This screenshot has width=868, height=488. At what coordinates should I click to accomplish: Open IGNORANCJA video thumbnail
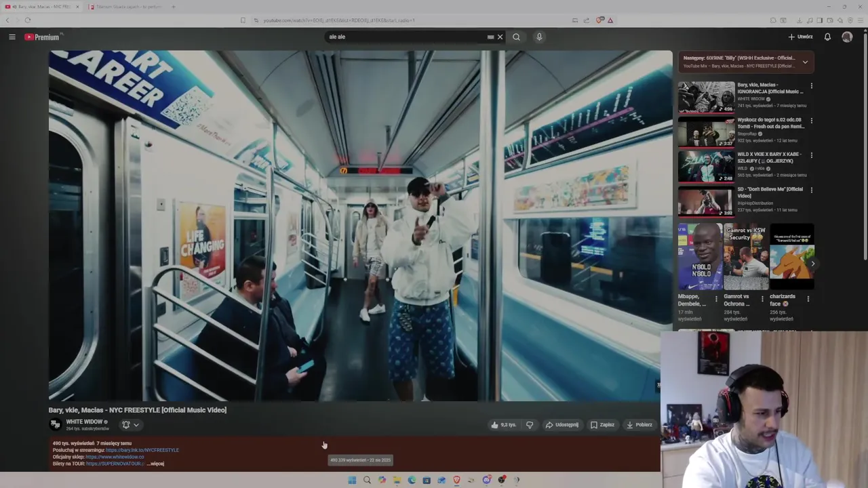coord(706,97)
